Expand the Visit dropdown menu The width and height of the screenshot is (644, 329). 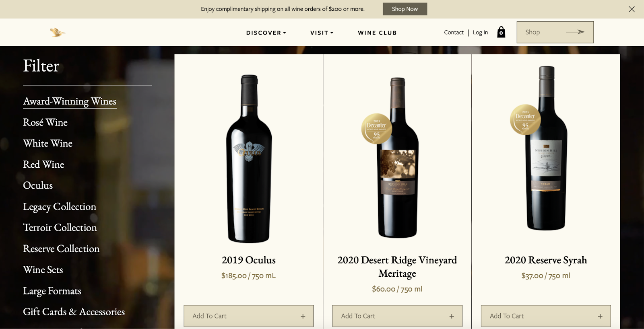322,33
